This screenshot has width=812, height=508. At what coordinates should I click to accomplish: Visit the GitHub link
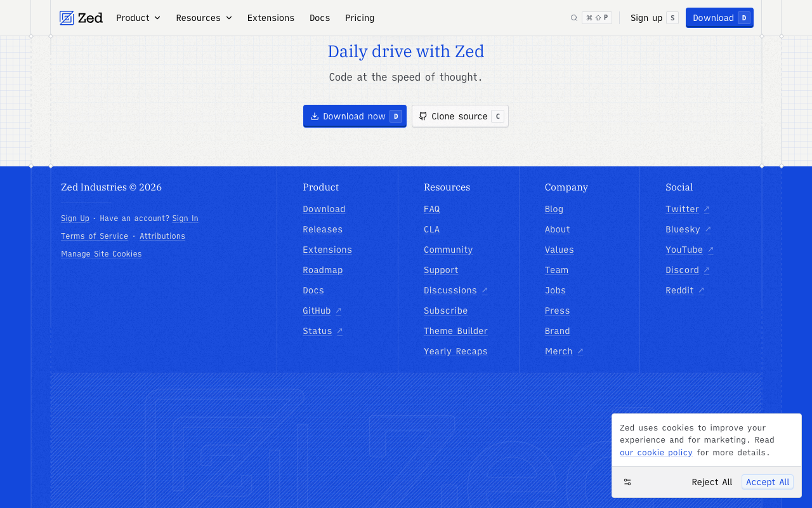pyautogui.click(x=317, y=311)
